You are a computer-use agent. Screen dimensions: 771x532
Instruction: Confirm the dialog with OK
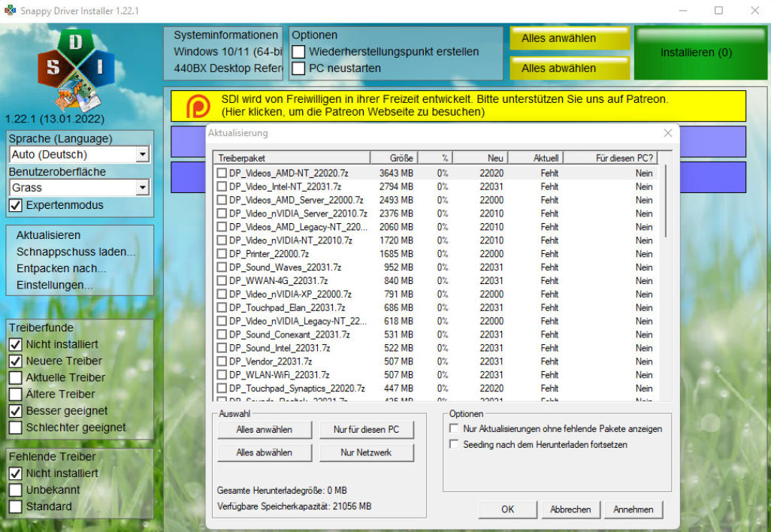coord(507,509)
